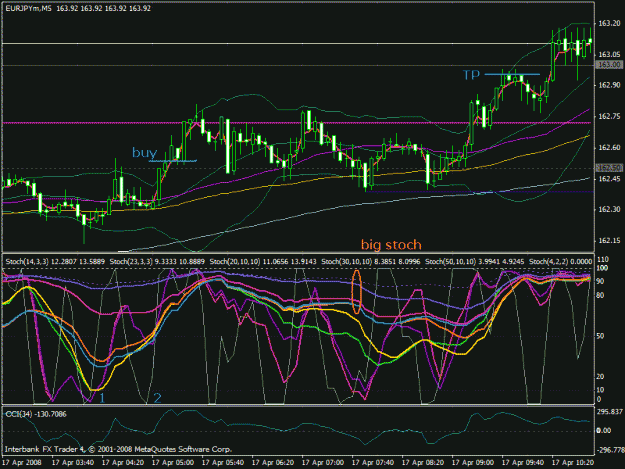Click the blue line under the TP label

pyautogui.click(x=512, y=74)
